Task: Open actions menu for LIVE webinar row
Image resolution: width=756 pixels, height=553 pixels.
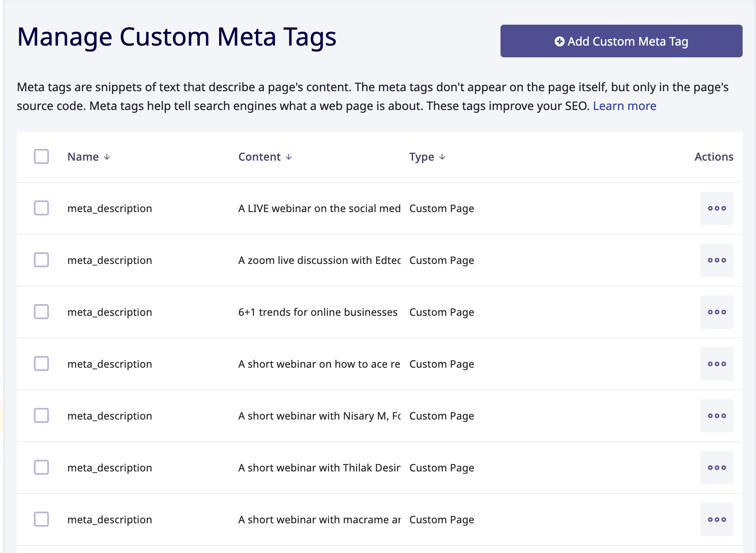Action: 717,208
